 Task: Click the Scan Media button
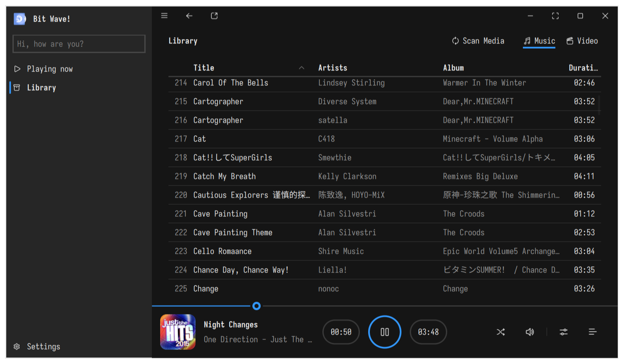tap(478, 41)
